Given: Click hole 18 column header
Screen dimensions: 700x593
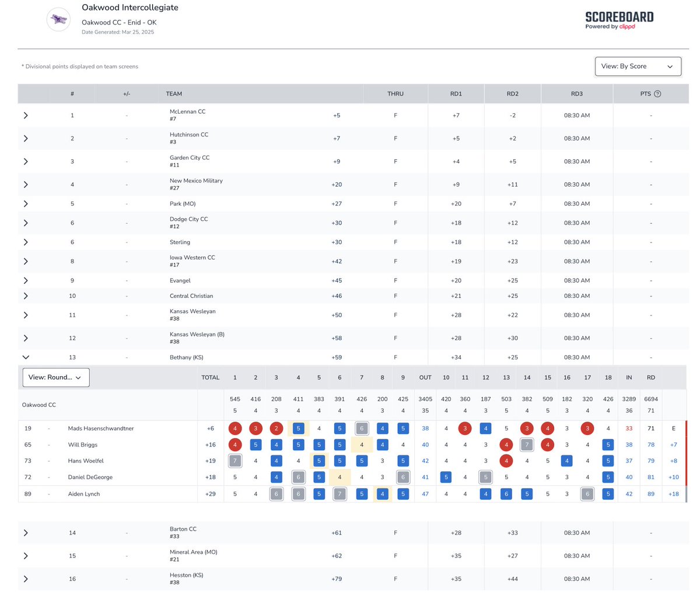Looking at the screenshot, I should (608, 377).
